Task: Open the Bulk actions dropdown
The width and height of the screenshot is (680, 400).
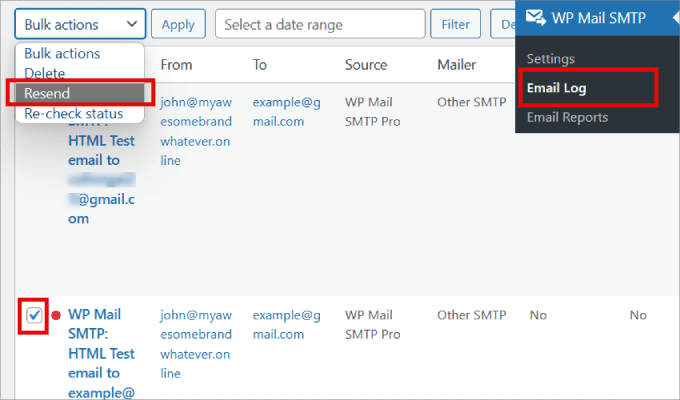Action: point(80,24)
